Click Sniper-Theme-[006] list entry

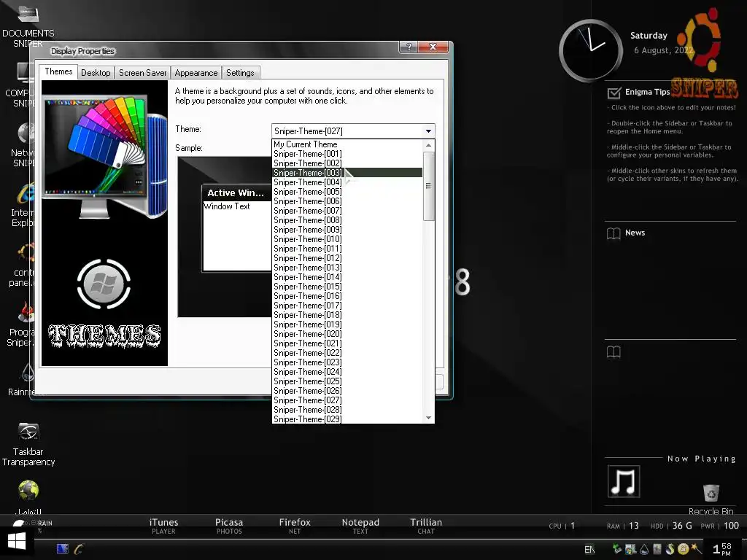click(347, 201)
